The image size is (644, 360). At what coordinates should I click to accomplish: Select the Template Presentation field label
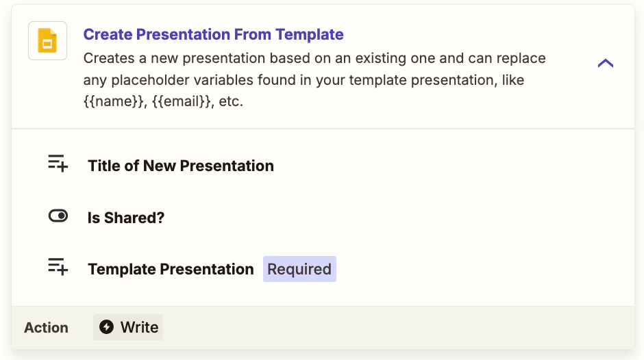click(x=171, y=269)
